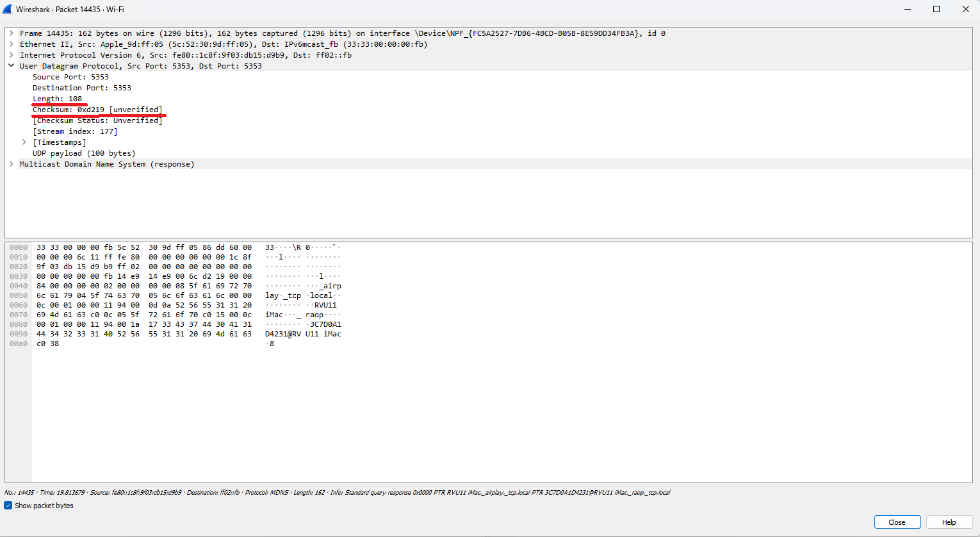980x537 pixels.
Task: Collapse the User Datagram Protocol section
Action: (x=12, y=66)
